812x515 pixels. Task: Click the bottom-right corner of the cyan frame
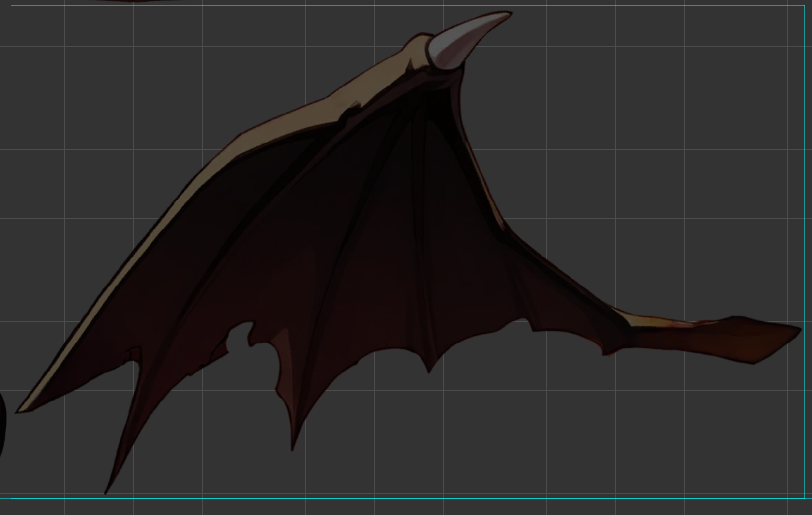[805, 498]
